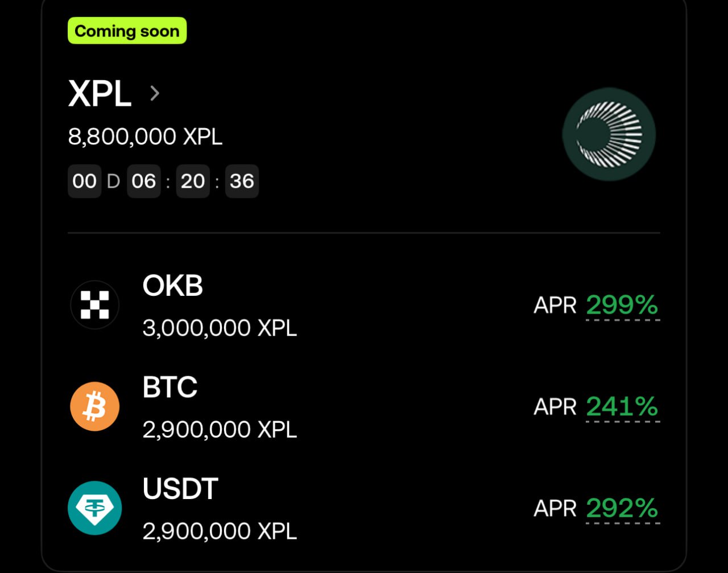The width and height of the screenshot is (728, 573).
Task: Click the Bitcoin coin icon
Action: [x=94, y=406]
